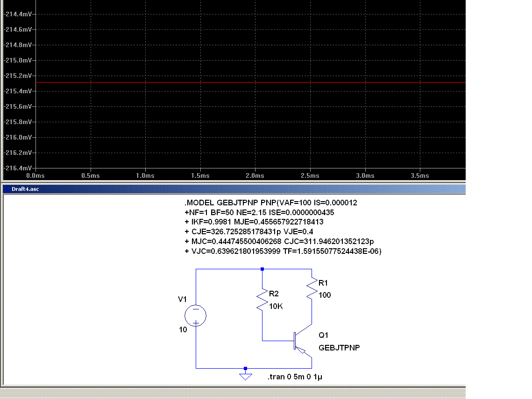The image size is (532, 399).
Task: Click the +NF=1 BF=50 model line
Action: tap(259, 212)
